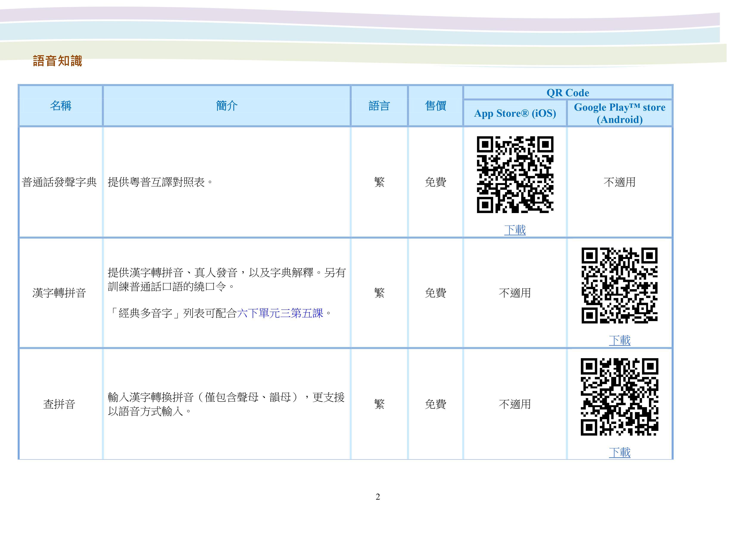Viewport: 756px width, 535px height.
Task: Click the Android QR code for 漢字轉拼音
Action: point(619,285)
